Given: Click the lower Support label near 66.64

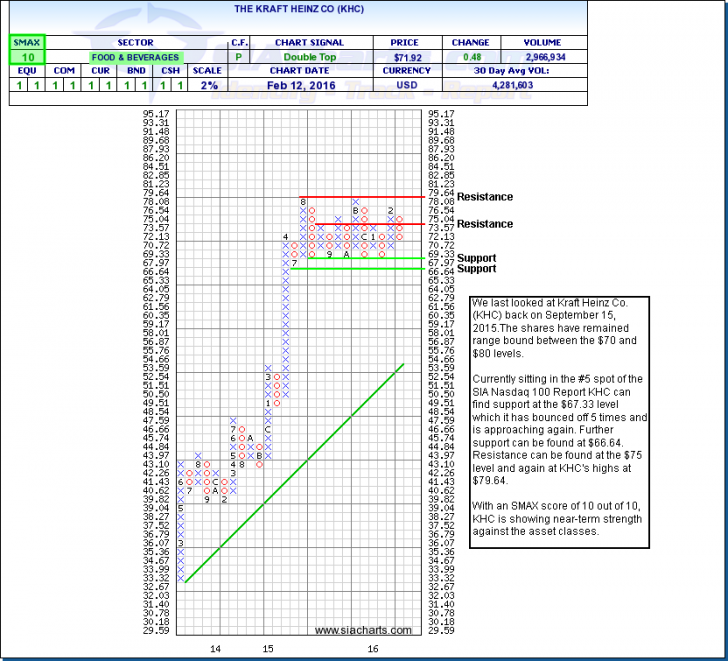Looking at the screenshot, I should tap(476, 269).
